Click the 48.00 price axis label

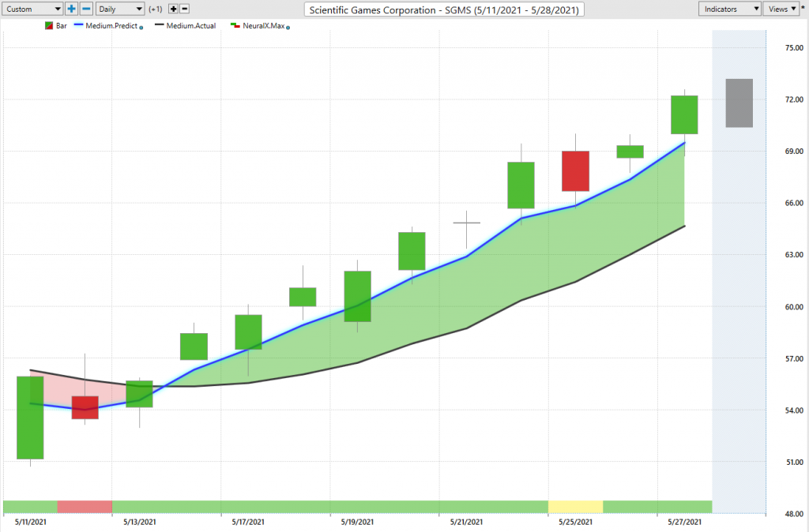(x=794, y=514)
